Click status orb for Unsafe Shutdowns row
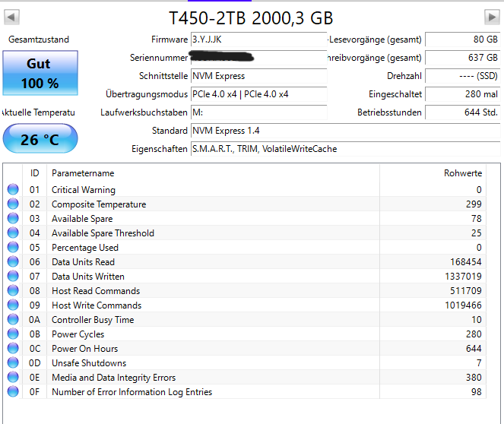 (x=13, y=363)
